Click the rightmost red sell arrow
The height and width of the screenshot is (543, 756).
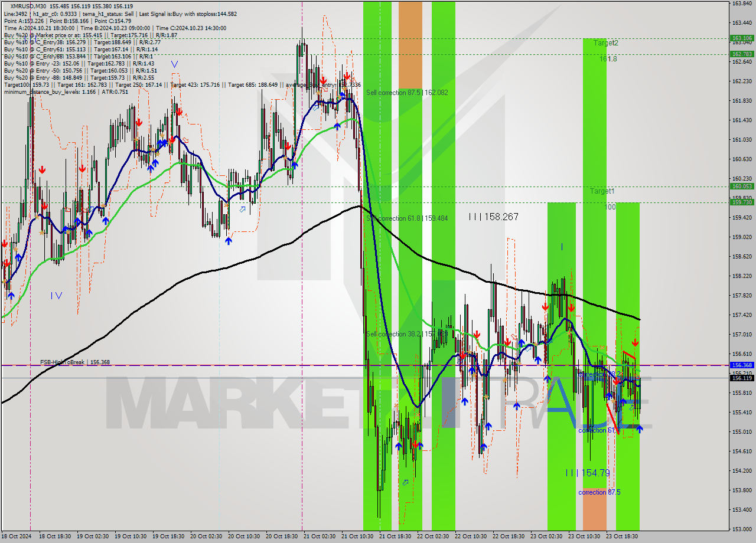pyautogui.click(x=636, y=342)
